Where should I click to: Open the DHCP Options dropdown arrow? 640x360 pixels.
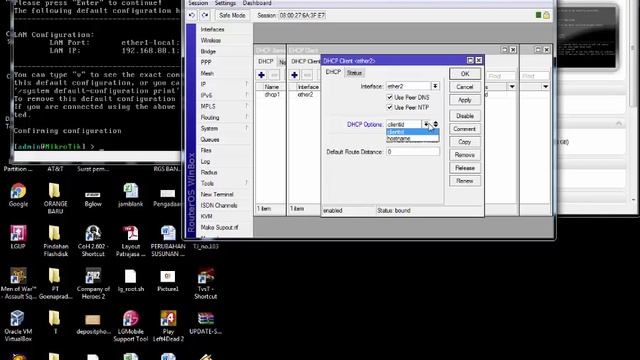tap(426, 124)
